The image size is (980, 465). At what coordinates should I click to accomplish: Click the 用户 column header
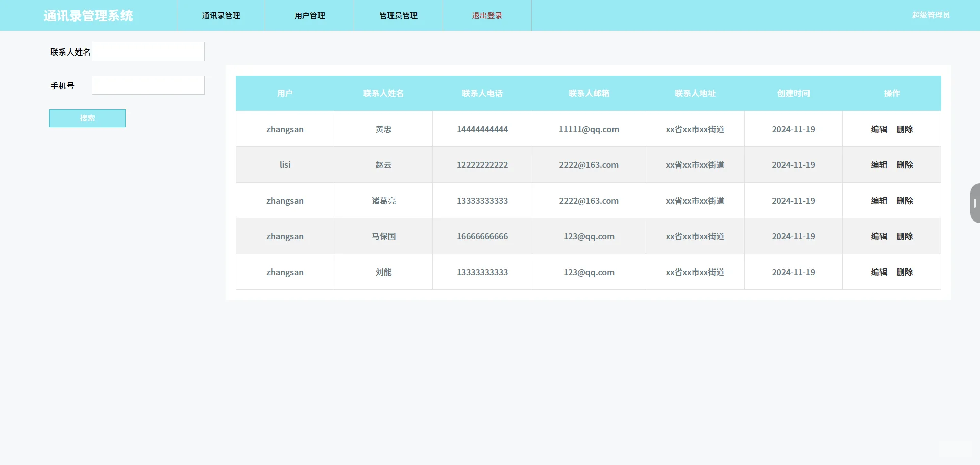click(285, 93)
